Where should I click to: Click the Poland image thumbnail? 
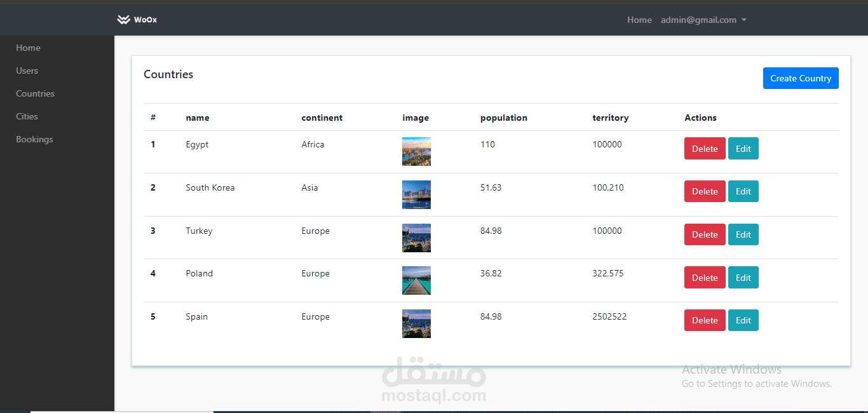416,280
